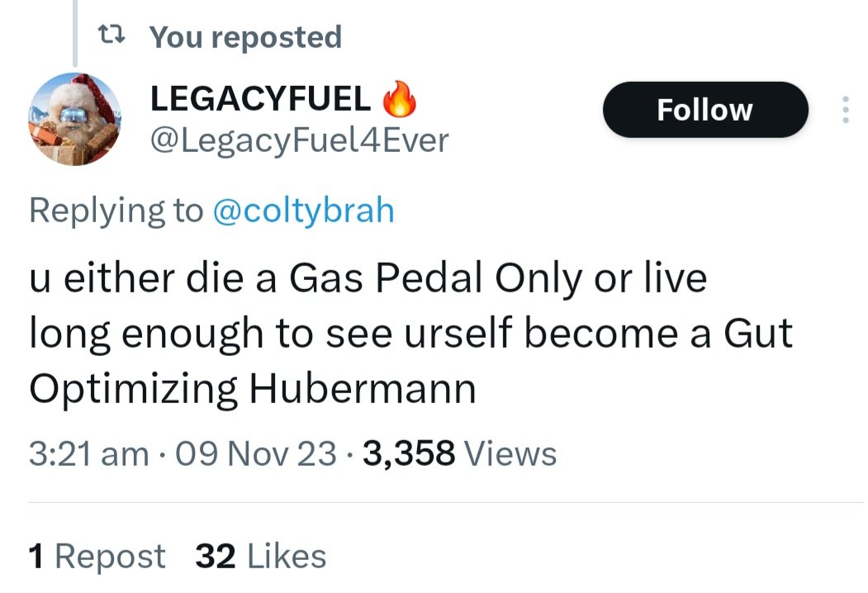Image resolution: width=868 pixels, height=593 pixels.
Task: Click the 3,358 Views count
Action: (459, 453)
